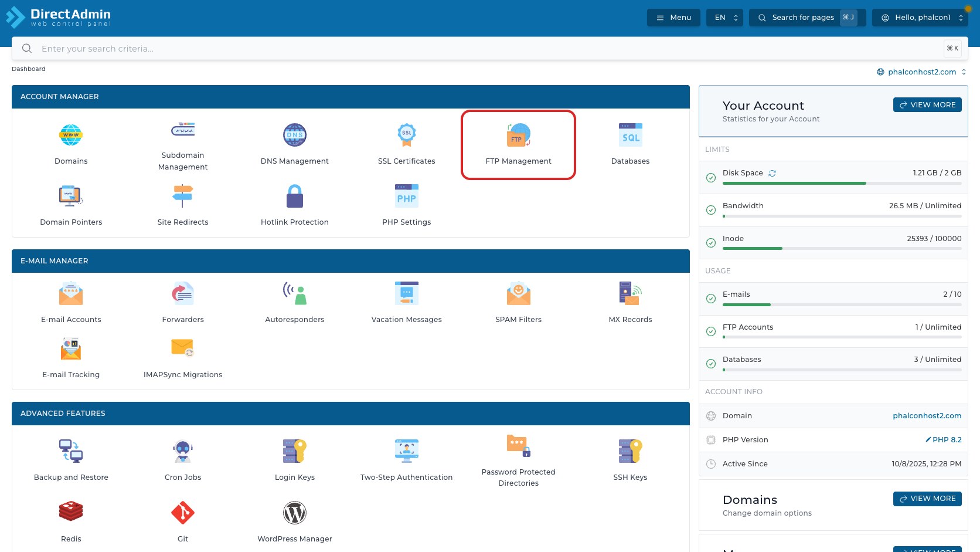This screenshot has width=980, height=552.
Task: Open the Menu button in header
Action: [x=673, y=18]
